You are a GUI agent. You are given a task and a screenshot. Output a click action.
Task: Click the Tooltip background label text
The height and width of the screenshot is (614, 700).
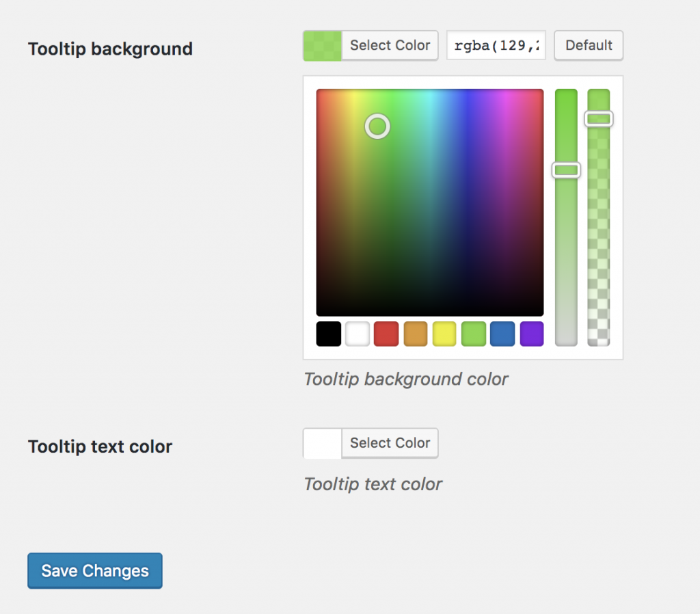pos(110,49)
